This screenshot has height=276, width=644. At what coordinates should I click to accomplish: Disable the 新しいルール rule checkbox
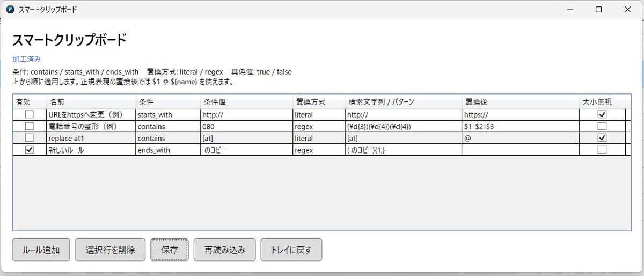(x=30, y=150)
